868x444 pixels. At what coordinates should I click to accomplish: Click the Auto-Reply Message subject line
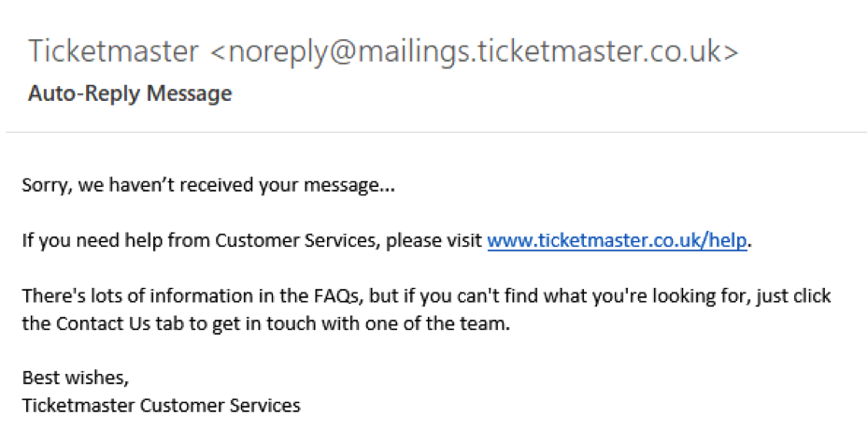pos(130,93)
